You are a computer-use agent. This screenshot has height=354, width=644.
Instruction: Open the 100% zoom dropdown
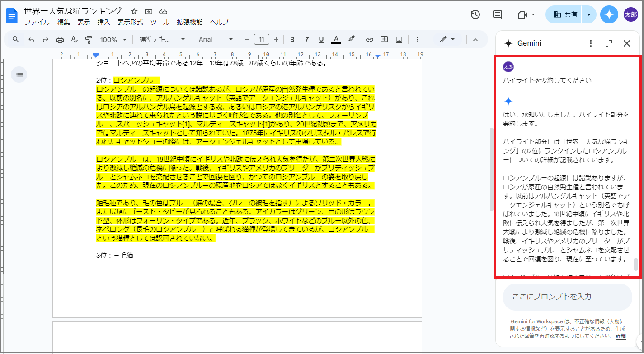(x=113, y=40)
